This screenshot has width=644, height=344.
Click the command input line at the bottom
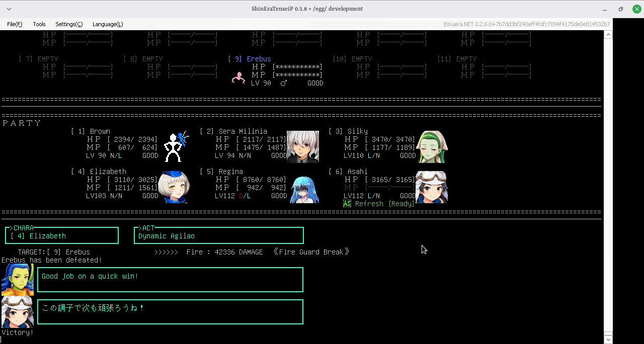pyautogui.click(x=302, y=340)
